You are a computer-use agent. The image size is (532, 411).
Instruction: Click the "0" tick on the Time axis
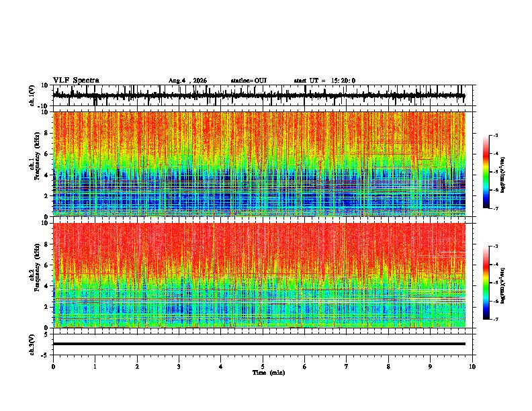tap(53, 367)
